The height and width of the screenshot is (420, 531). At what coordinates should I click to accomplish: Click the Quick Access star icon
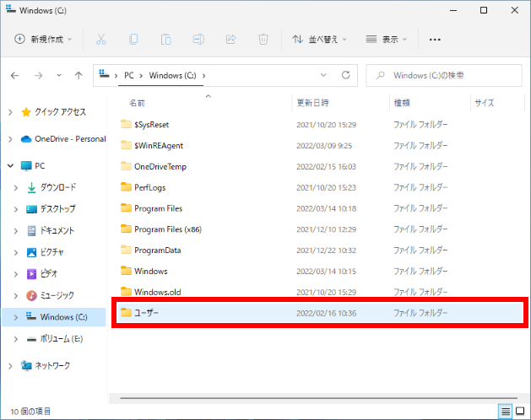[26, 112]
